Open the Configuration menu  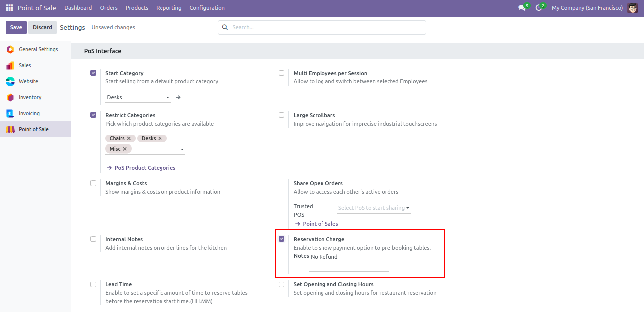207,8
